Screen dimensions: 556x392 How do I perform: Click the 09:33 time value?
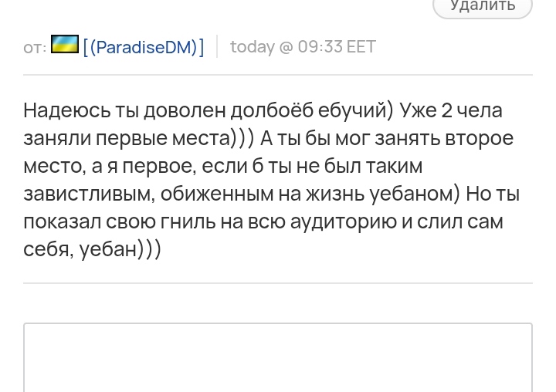[x=320, y=47]
